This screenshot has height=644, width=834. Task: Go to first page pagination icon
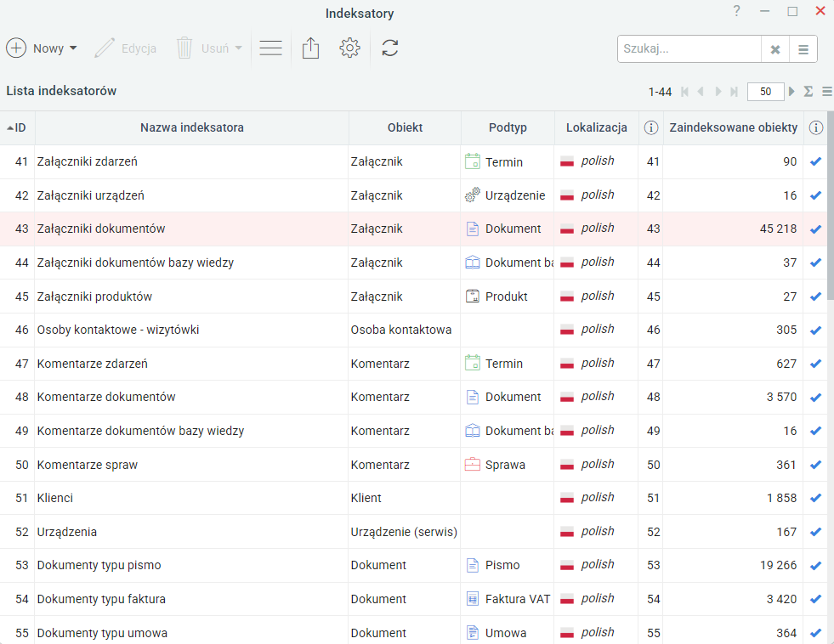click(x=684, y=92)
